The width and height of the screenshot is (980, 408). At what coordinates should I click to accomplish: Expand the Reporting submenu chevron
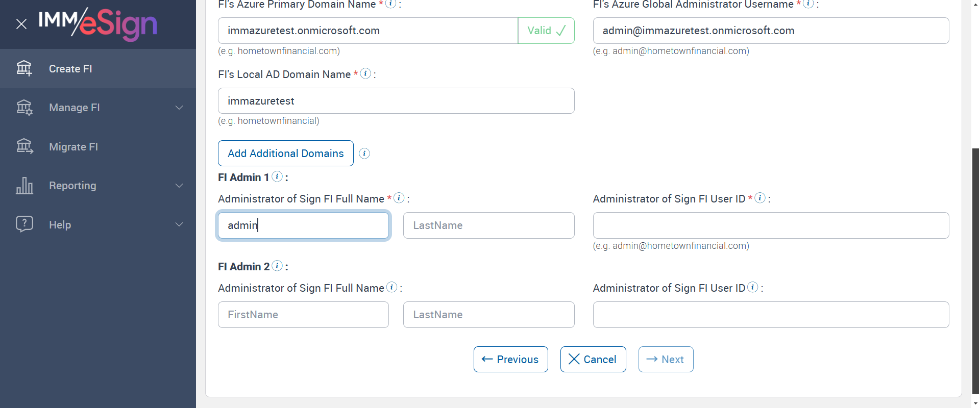(179, 186)
